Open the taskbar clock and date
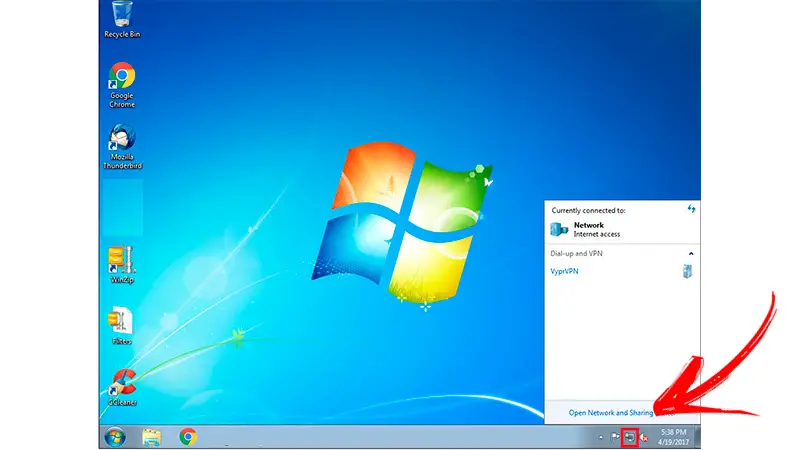The image size is (800, 450). coord(673,437)
